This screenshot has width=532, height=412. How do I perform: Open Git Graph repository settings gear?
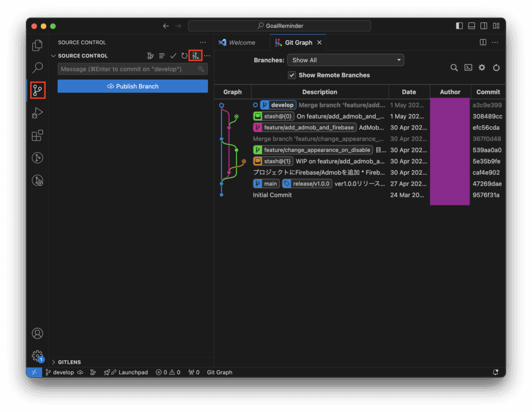click(482, 68)
